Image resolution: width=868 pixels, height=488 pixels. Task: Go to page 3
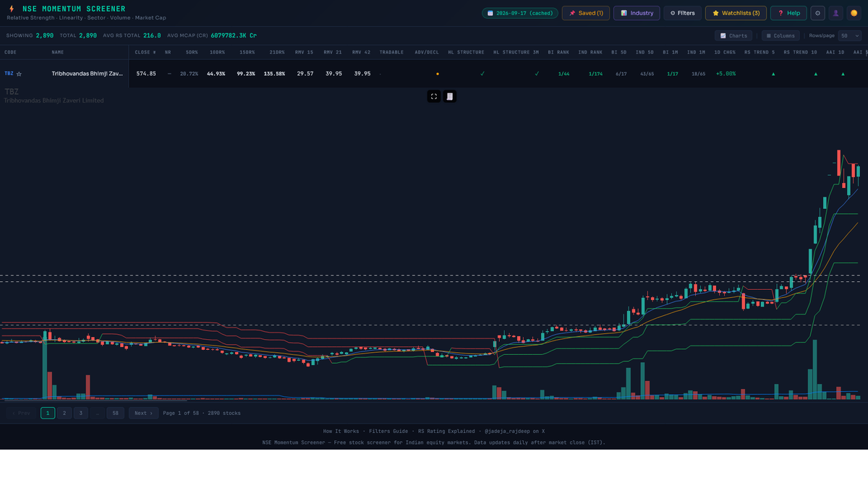80,413
